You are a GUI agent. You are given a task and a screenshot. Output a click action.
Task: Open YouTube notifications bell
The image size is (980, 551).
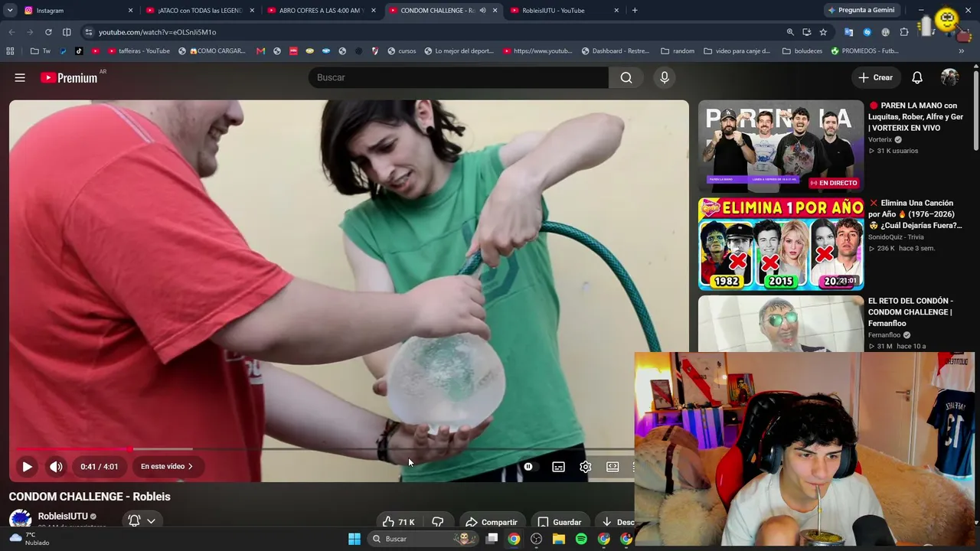click(x=917, y=77)
